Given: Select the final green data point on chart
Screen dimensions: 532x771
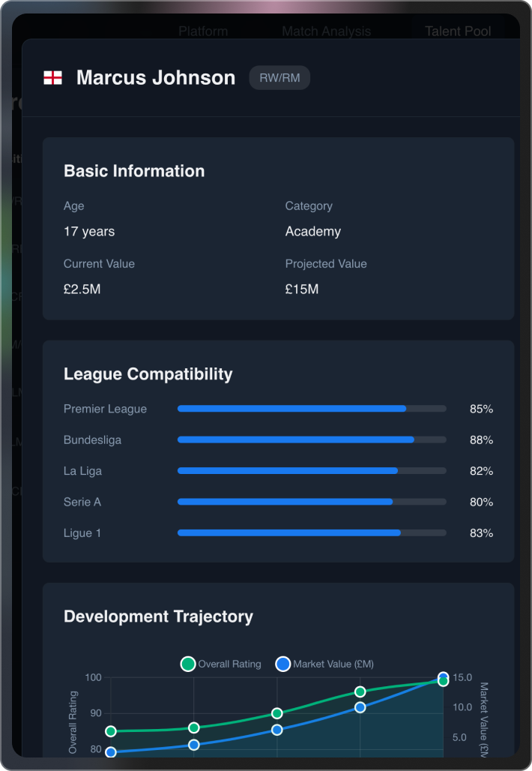Looking at the screenshot, I should (442, 680).
